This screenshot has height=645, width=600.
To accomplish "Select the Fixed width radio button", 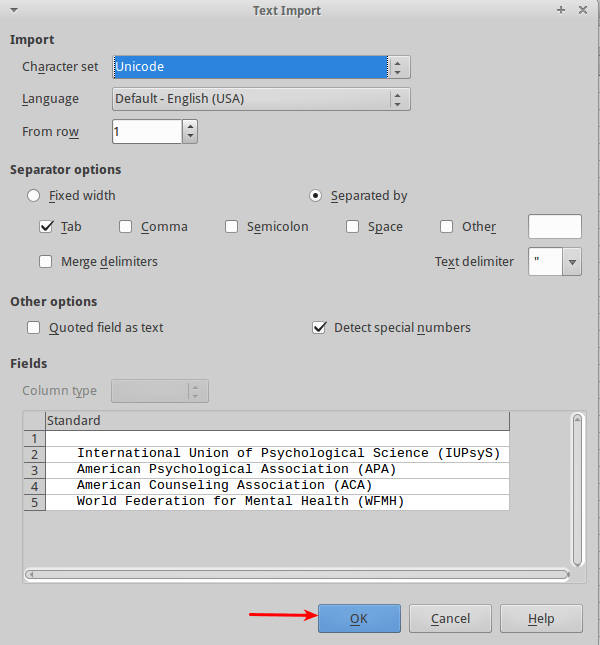I will (34, 196).
